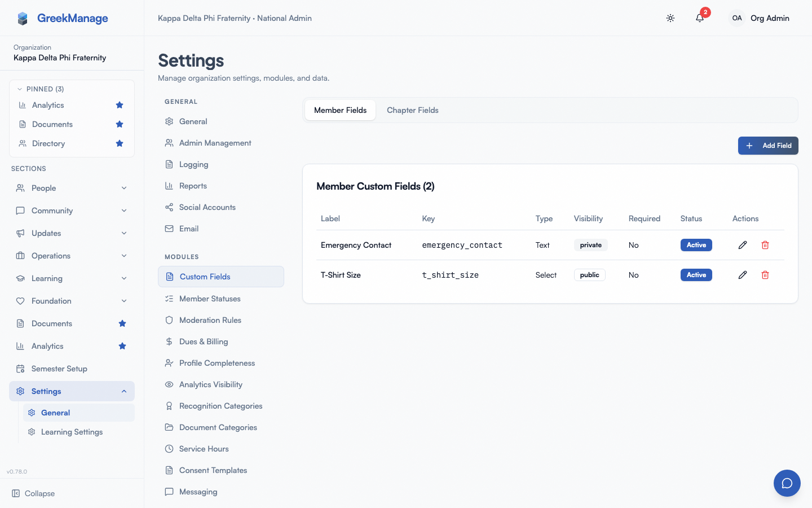
Task: Toggle pin star on Documents in Sections
Action: [122, 323]
